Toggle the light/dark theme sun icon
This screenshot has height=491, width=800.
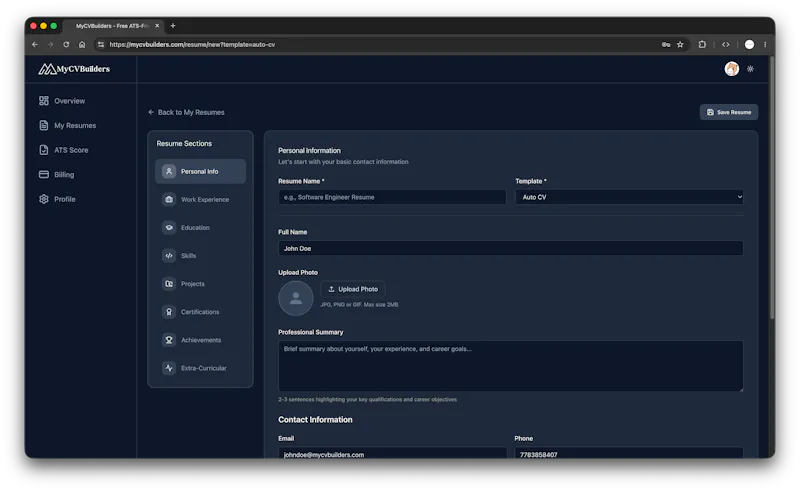click(751, 69)
